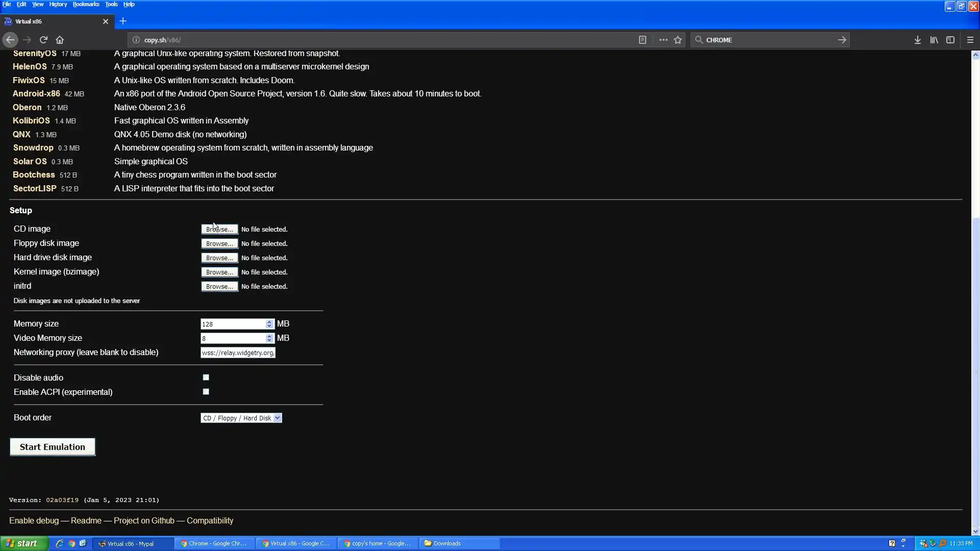Open the reader view icon
980x551 pixels.
point(643,40)
